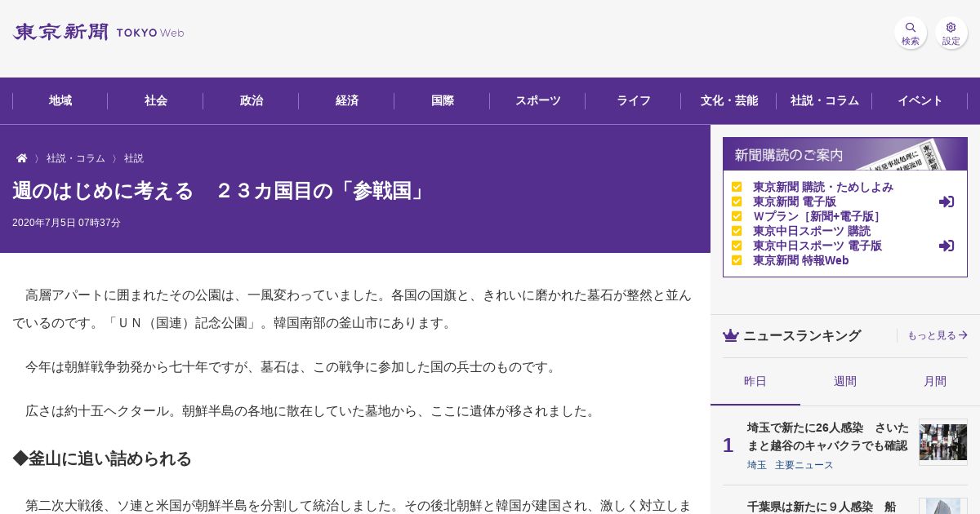Image resolution: width=980 pixels, height=514 pixels.
Task: Open 東京中日スポーツ 電子版 link
Action: 817,246
